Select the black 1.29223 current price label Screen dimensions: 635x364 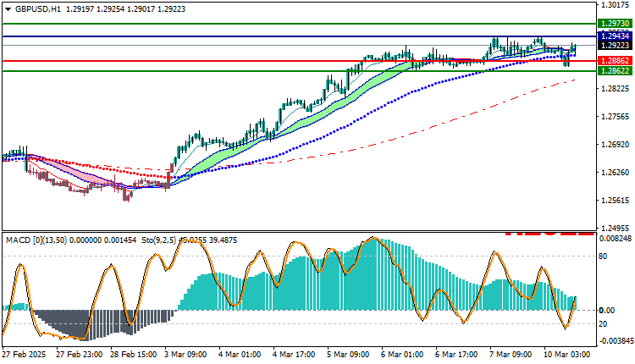pyautogui.click(x=615, y=46)
